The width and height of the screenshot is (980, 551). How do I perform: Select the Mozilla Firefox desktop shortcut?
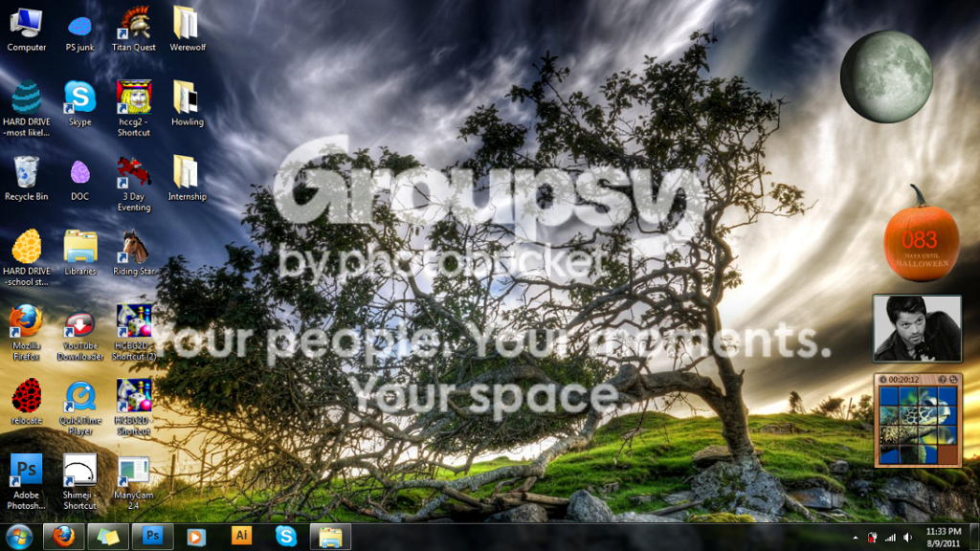point(26,333)
